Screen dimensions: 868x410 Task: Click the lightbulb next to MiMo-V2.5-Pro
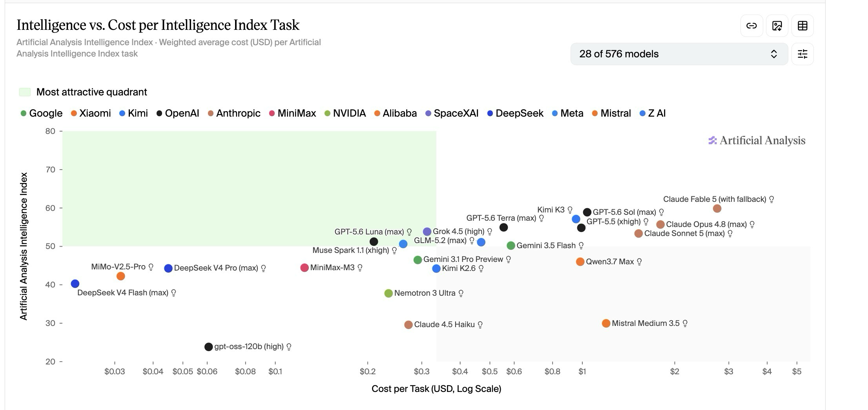pyautogui.click(x=151, y=267)
